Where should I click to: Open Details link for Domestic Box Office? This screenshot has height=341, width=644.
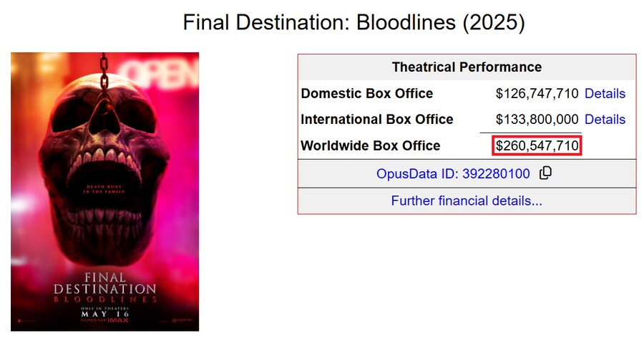tap(605, 93)
